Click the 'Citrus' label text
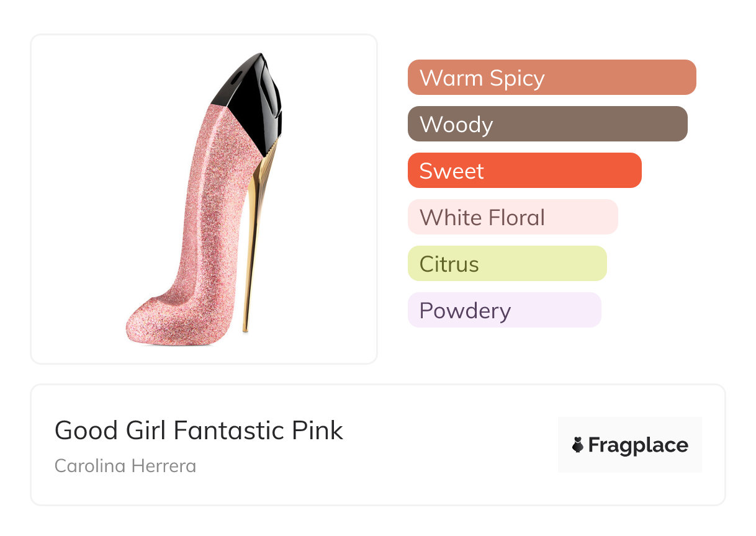Image resolution: width=756 pixels, height=536 pixels. (x=449, y=264)
